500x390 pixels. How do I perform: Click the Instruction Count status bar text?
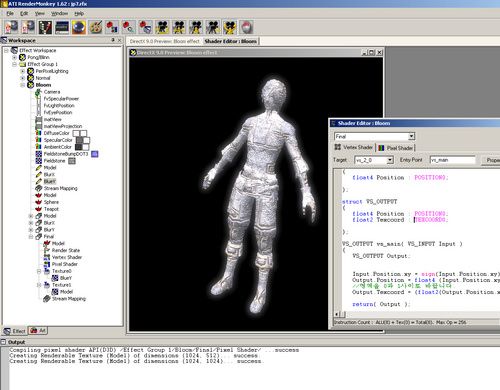pos(400,322)
